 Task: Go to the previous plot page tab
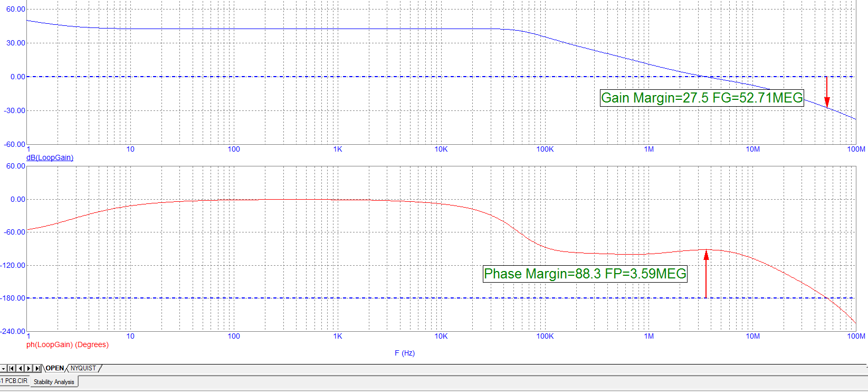click(20, 368)
